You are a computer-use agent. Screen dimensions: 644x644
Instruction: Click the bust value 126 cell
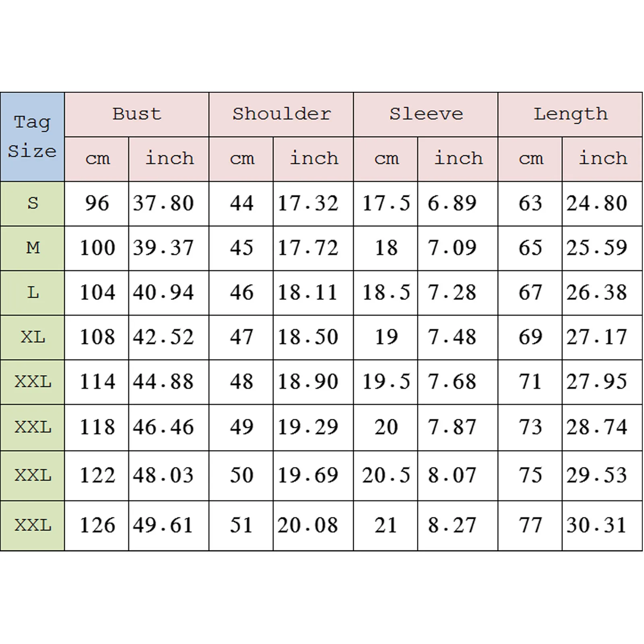point(97,526)
